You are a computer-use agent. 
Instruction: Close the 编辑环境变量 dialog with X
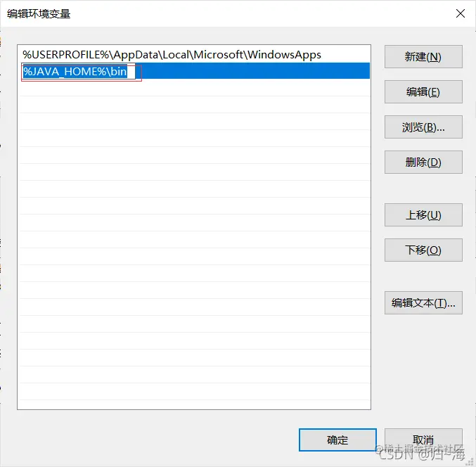click(x=461, y=13)
